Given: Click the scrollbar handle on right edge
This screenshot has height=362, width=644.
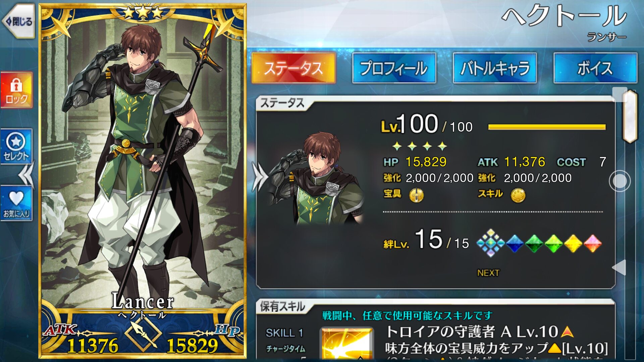Looking at the screenshot, I should (630, 116).
